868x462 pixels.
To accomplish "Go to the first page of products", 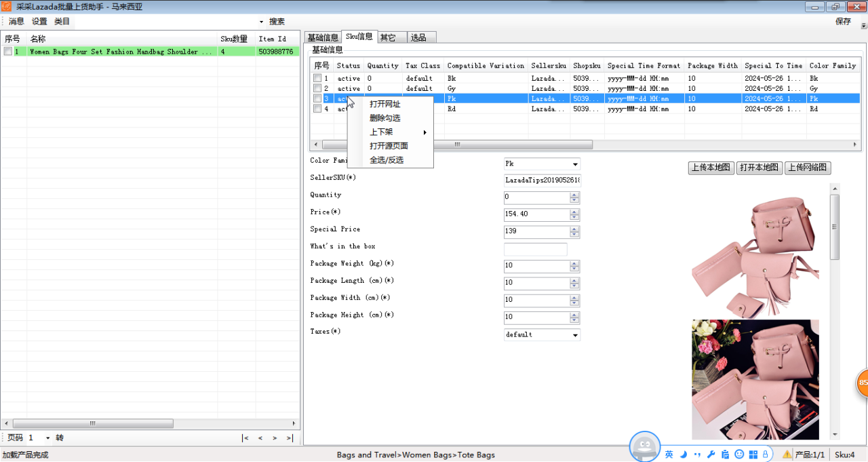I will [x=245, y=438].
